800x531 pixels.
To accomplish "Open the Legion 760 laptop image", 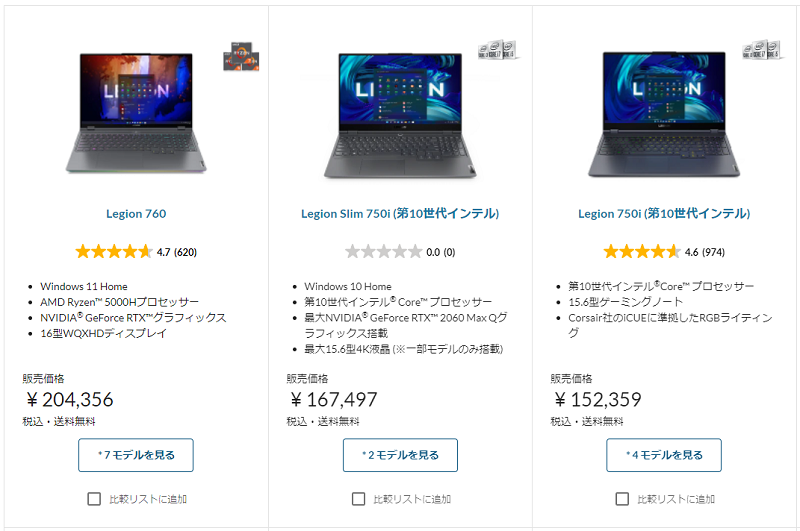I will point(136,113).
